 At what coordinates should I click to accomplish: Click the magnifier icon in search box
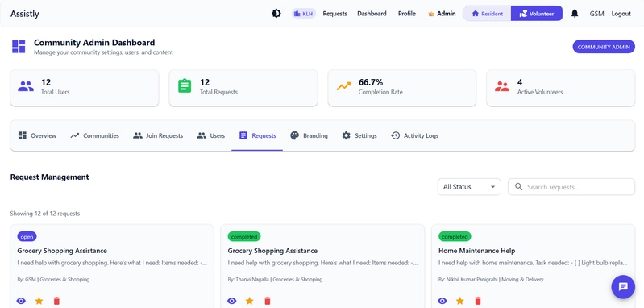tap(519, 187)
